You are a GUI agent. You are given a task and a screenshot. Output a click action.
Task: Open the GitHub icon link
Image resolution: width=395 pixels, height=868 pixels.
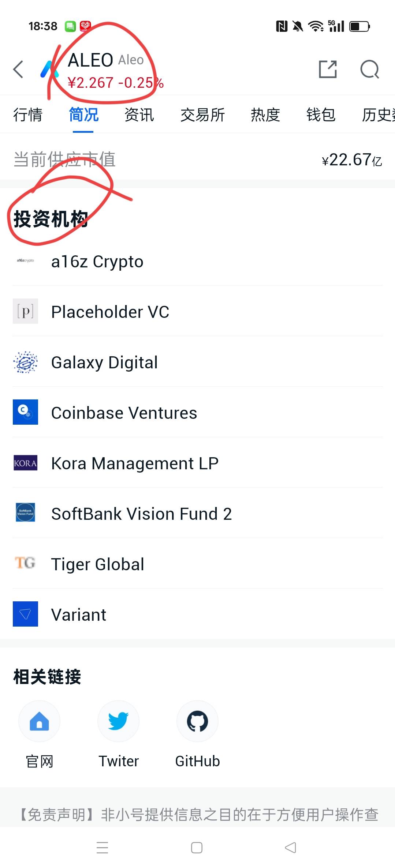click(197, 721)
